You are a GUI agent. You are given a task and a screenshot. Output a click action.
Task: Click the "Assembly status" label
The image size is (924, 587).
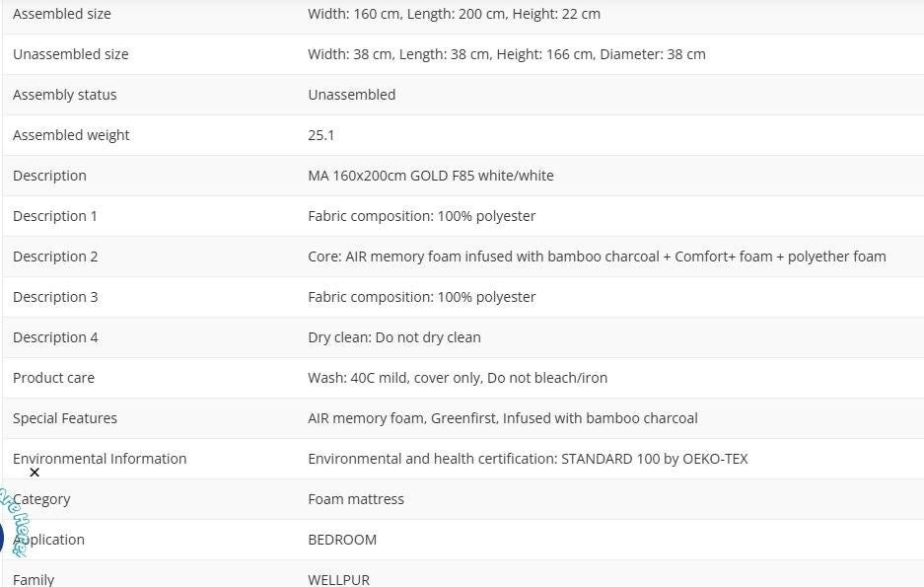pos(64,95)
